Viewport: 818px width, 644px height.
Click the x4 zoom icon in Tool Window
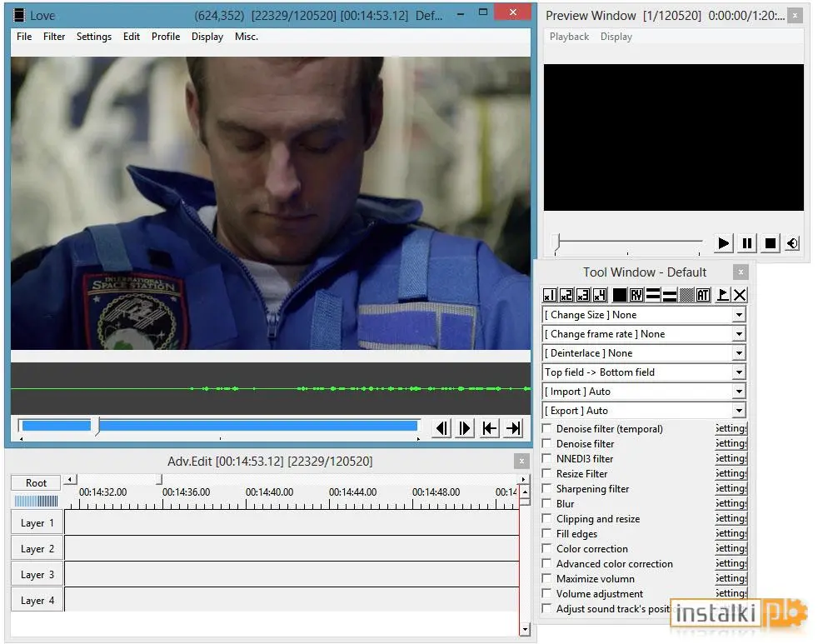[x=600, y=296]
